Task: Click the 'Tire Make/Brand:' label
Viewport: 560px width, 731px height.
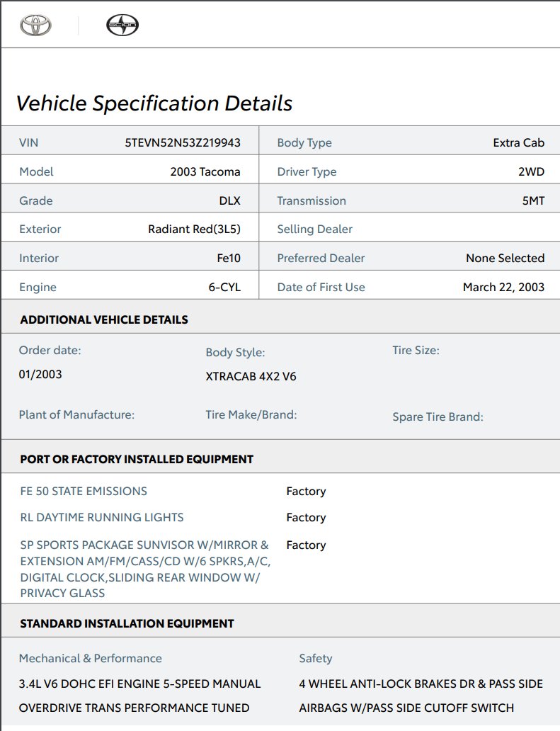Action: tap(251, 415)
